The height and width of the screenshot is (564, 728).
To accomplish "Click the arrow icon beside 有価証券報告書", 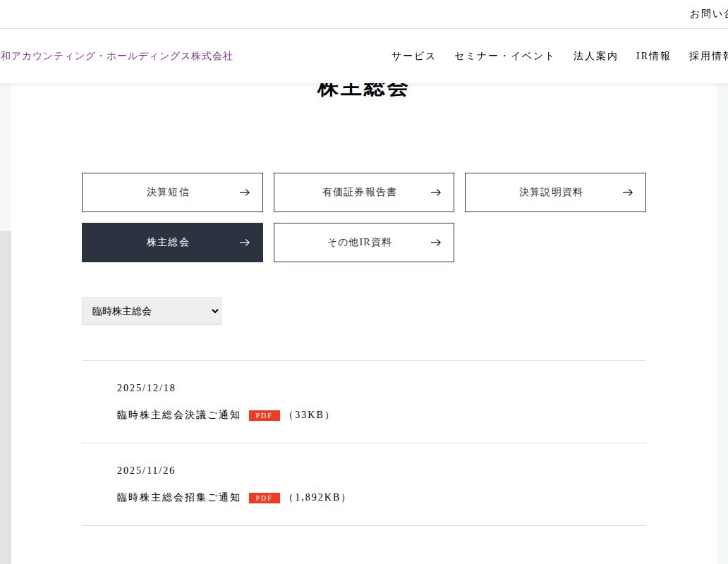I will (x=435, y=192).
